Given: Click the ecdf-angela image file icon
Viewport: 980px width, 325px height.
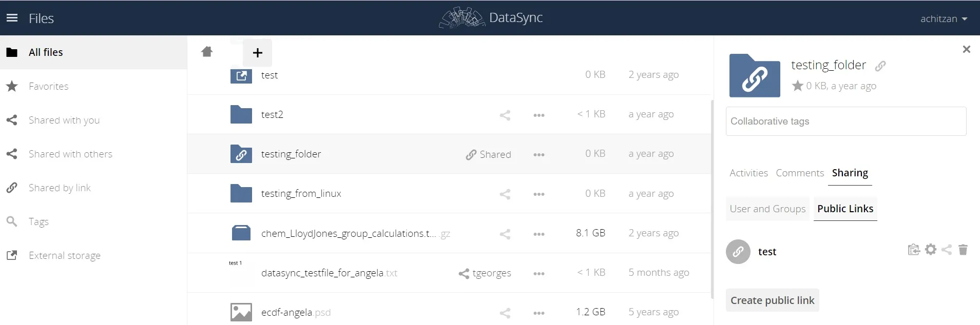Looking at the screenshot, I should (x=241, y=312).
